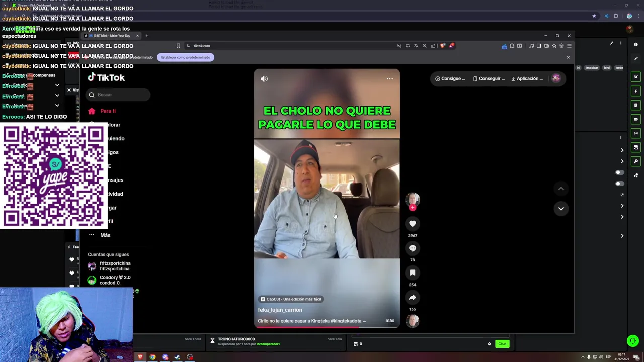Click the 'Conseguir ...' phone app button
The image size is (644, 362).
click(x=489, y=79)
